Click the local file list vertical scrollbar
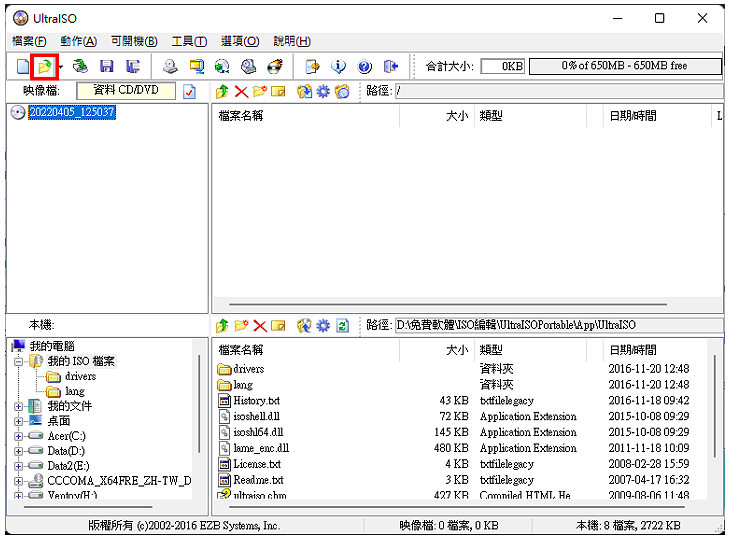This screenshot has width=736, height=542. (715, 406)
